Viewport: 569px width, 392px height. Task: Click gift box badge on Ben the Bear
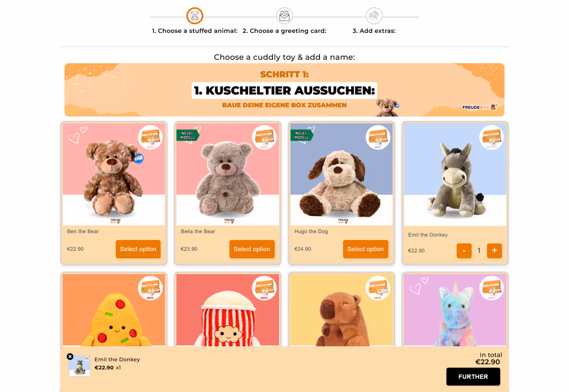click(x=150, y=137)
